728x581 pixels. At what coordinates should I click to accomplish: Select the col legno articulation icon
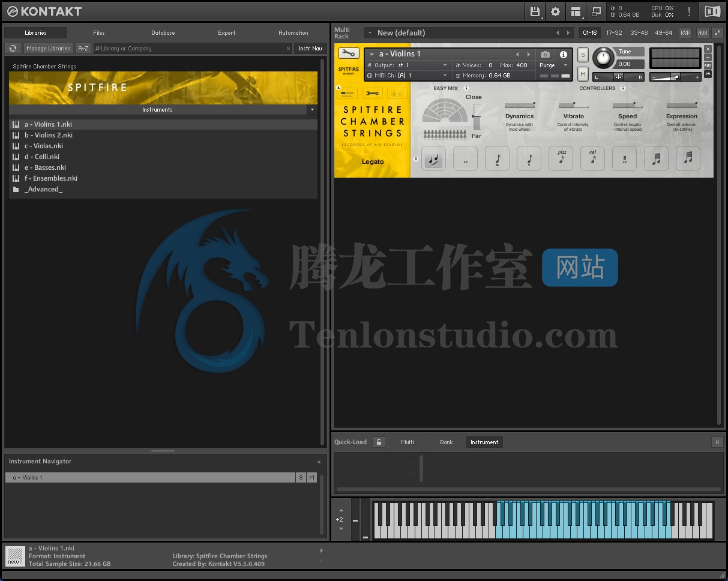click(x=592, y=158)
